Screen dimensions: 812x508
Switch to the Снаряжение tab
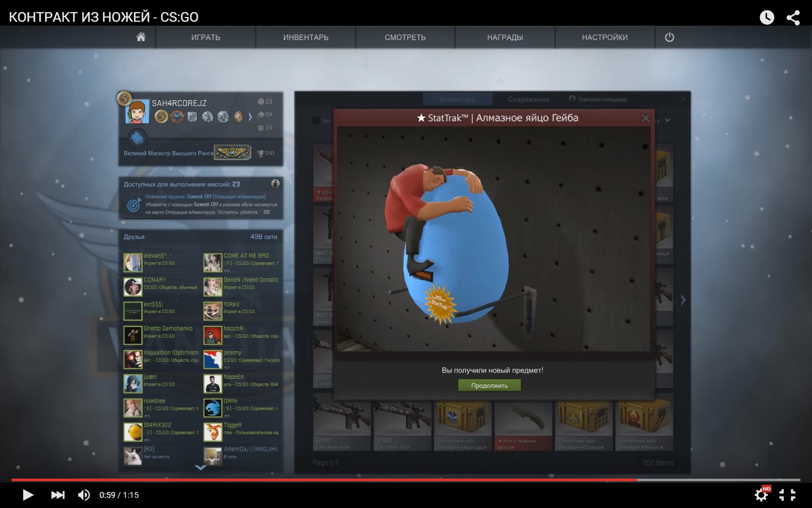tap(528, 99)
